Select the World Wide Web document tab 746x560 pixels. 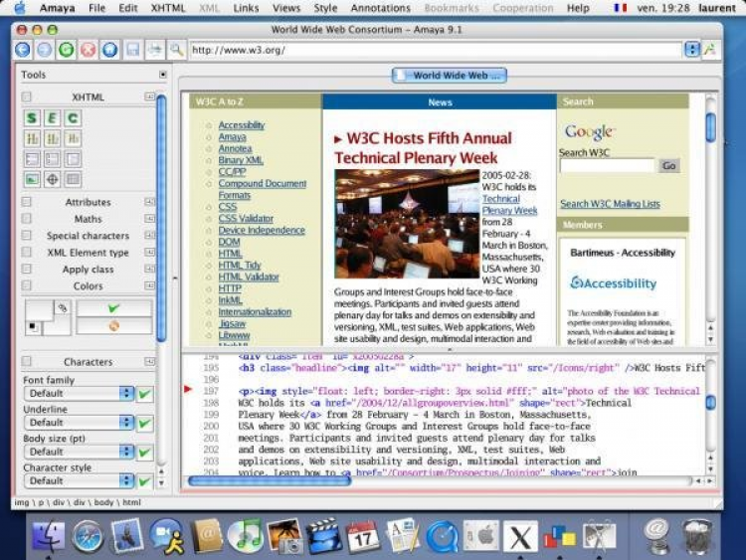(450, 76)
